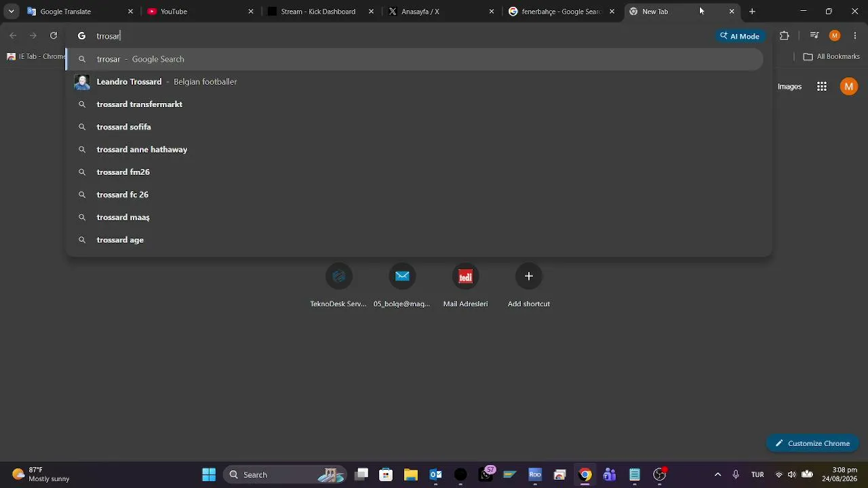Open Microsoft Teams from taskbar
The image size is (868, 488).
pyautogui.click(x=610, y=474)
